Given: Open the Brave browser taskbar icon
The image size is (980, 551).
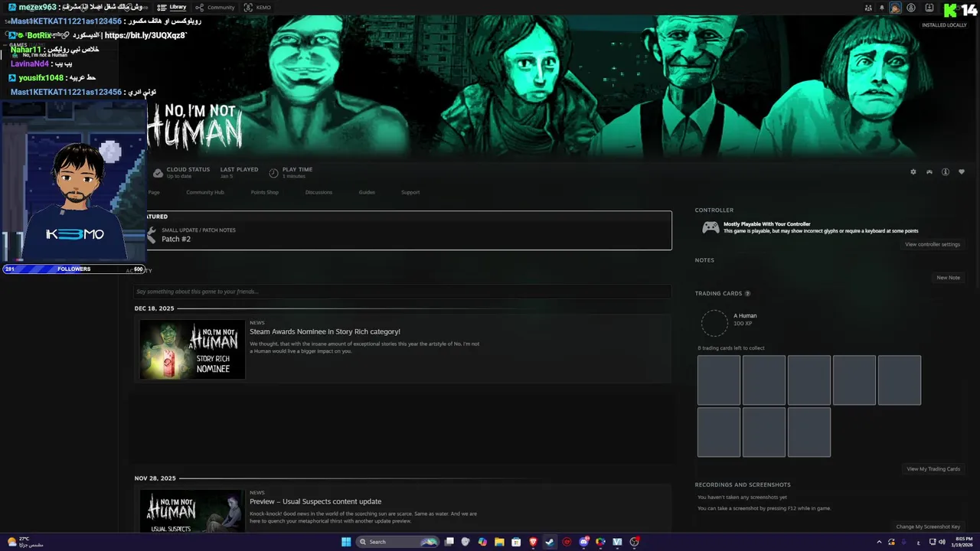Looking at the screenshot, I should [x=534, y=542].
